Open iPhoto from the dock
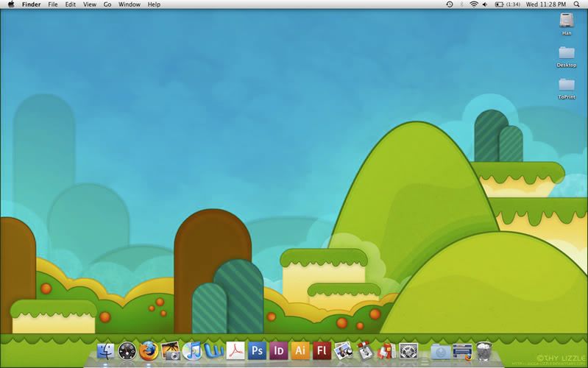 tap(171, 351)
